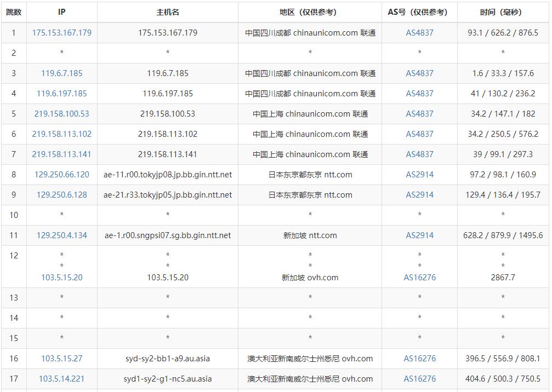
Task: Open IP link 175.153.167.179
Action: click(61, 33)
